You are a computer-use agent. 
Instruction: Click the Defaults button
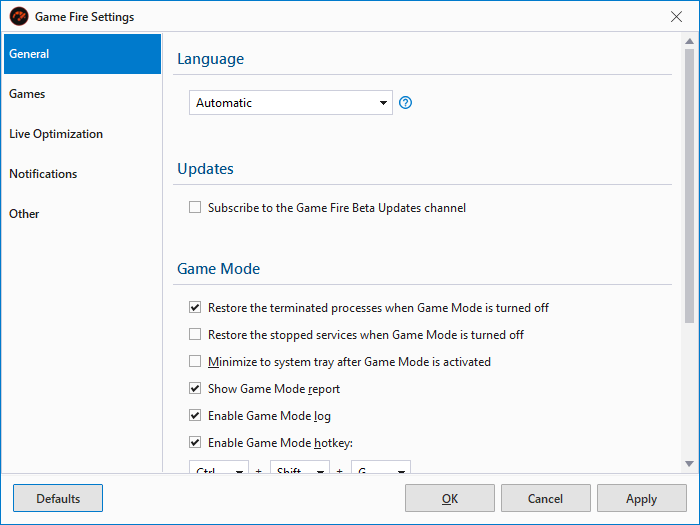click(x=58, y=498)
